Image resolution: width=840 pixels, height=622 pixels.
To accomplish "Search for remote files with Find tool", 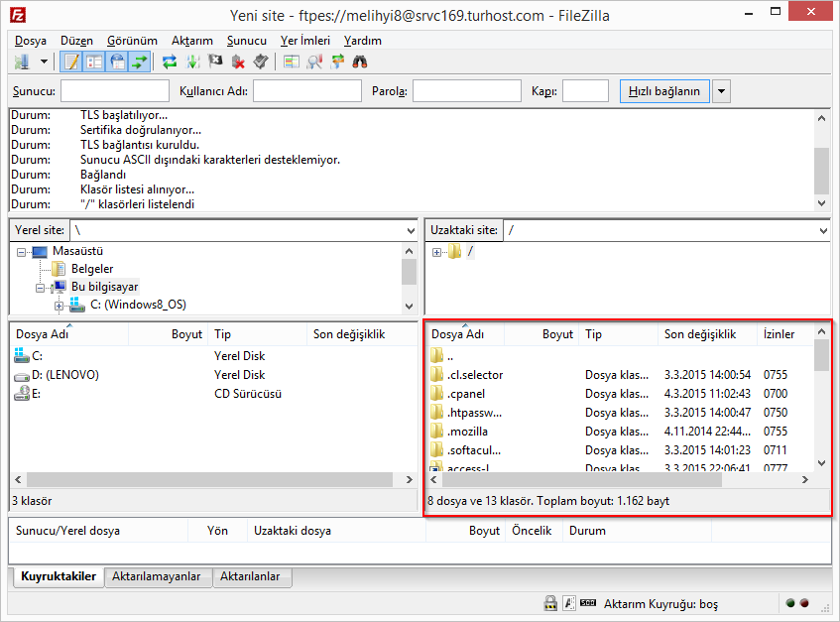I will click(360, 62).
